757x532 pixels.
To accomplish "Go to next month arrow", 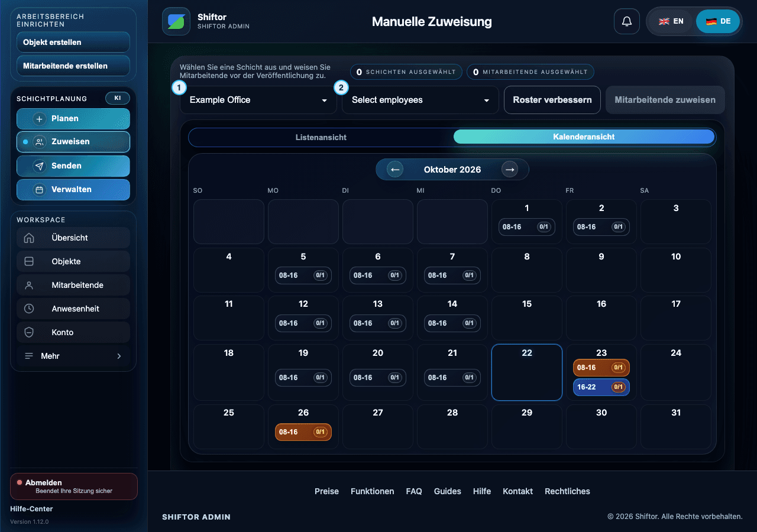I will (510, 170).
